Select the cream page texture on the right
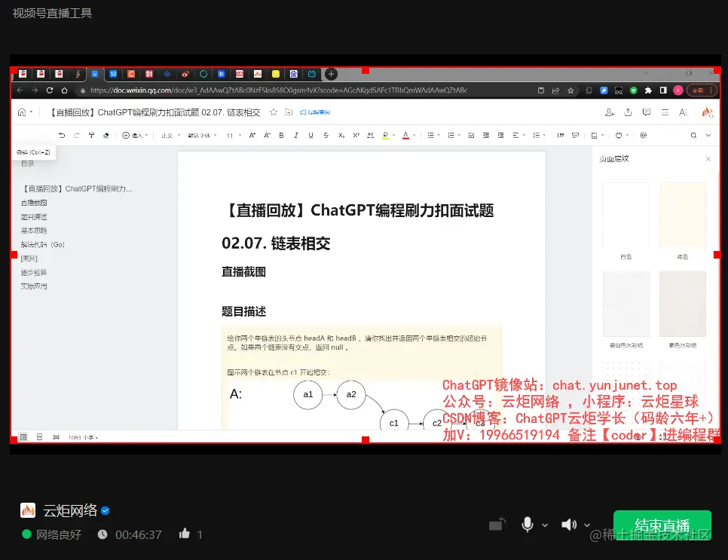 tap(683, 216)
